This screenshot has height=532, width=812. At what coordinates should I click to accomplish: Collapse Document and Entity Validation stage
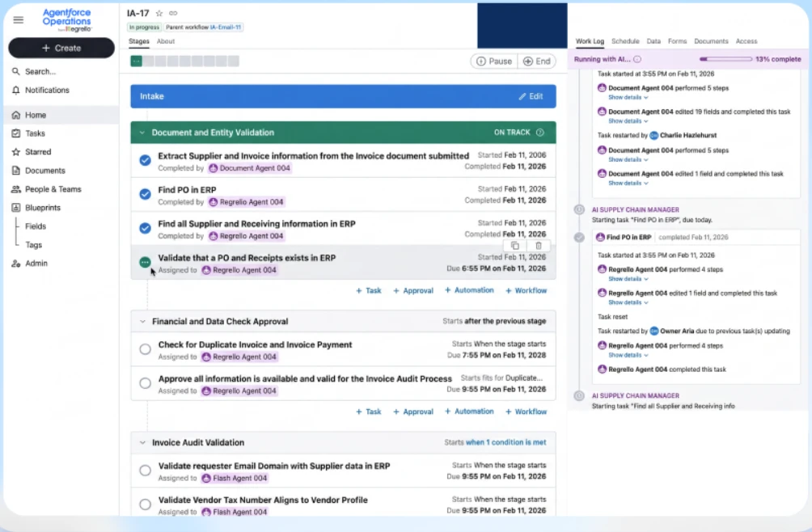click(142, 133)
